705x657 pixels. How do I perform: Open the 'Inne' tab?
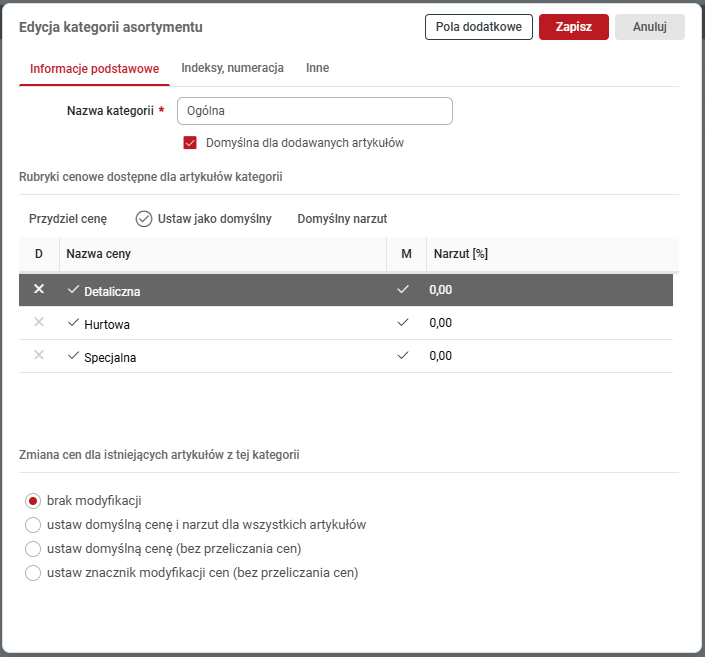tap(317, 68)
